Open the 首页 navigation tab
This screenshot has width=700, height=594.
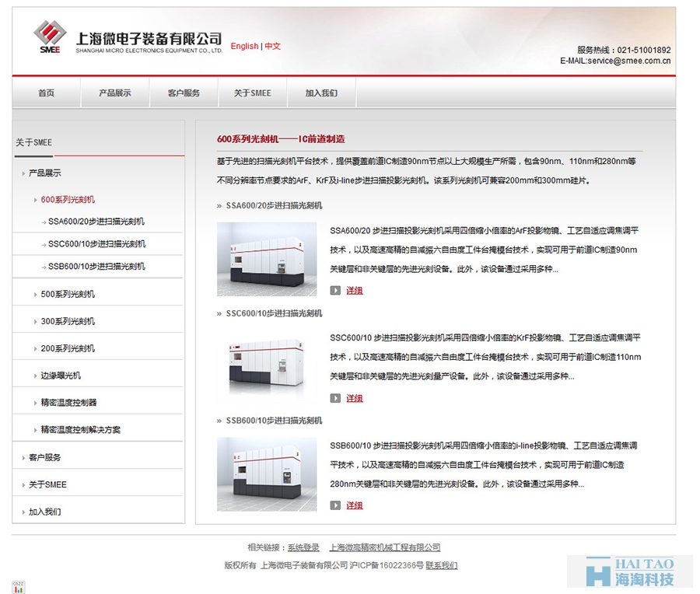point(47,93)
